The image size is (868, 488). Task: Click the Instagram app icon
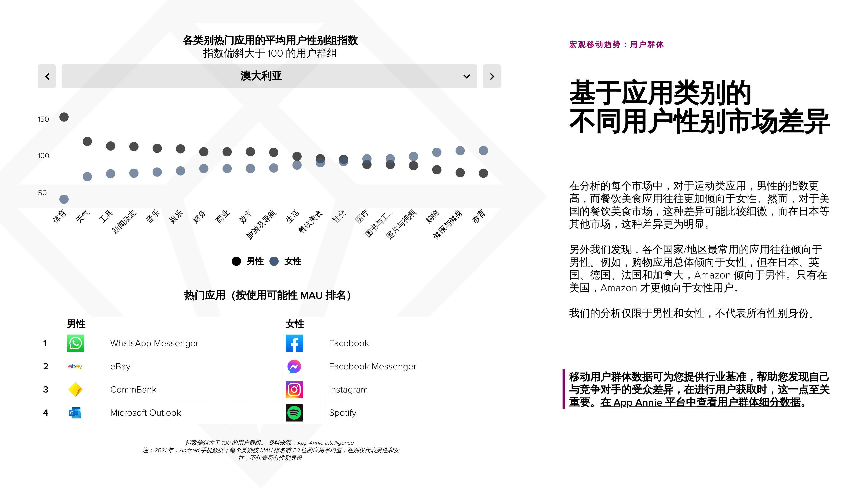tap(294, 390)
